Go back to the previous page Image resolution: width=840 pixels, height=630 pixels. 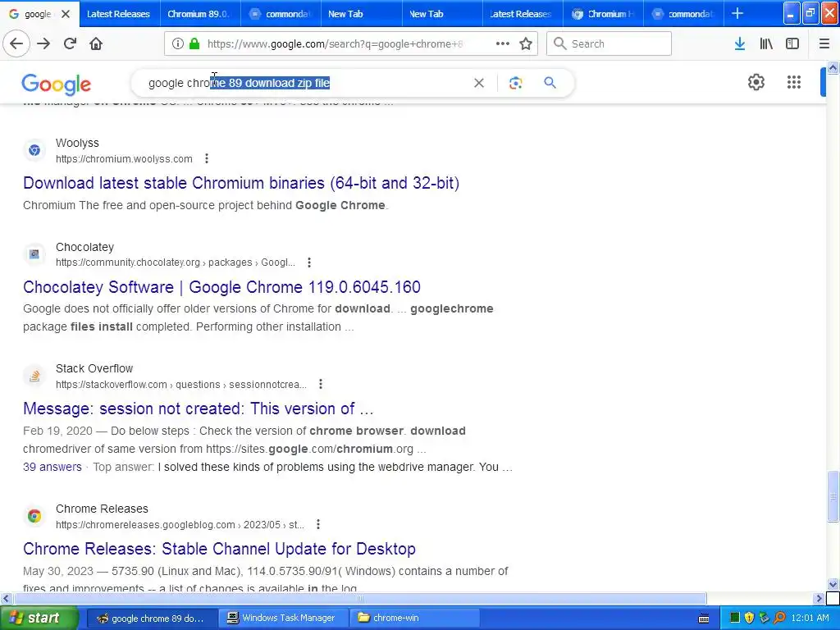(16, 43)
